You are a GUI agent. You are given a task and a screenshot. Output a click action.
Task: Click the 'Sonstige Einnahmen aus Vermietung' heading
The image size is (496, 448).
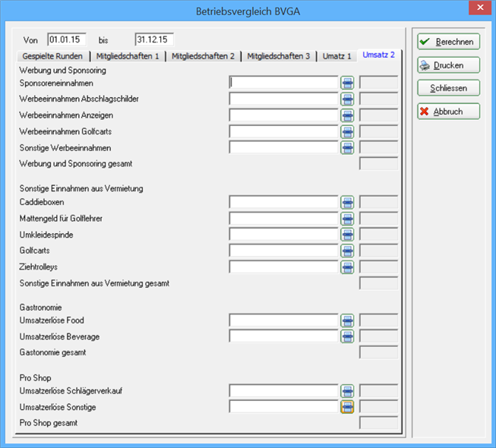[81, 189]
